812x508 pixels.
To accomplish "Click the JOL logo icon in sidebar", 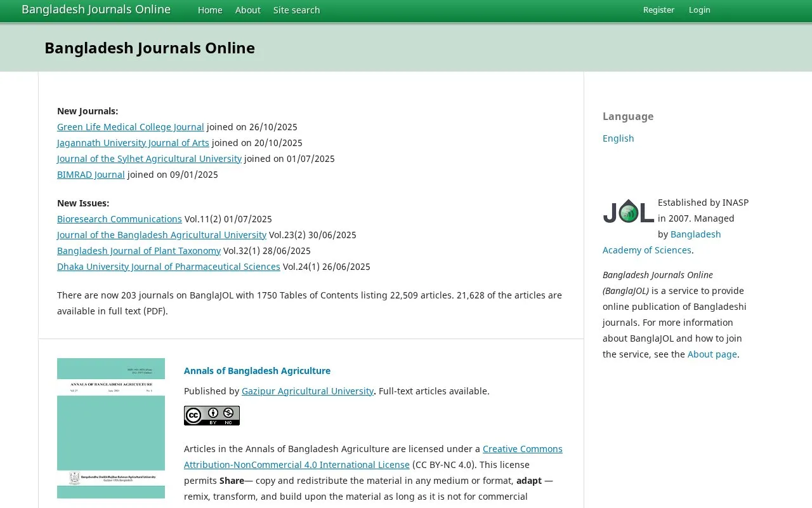I will click(628, 211).
